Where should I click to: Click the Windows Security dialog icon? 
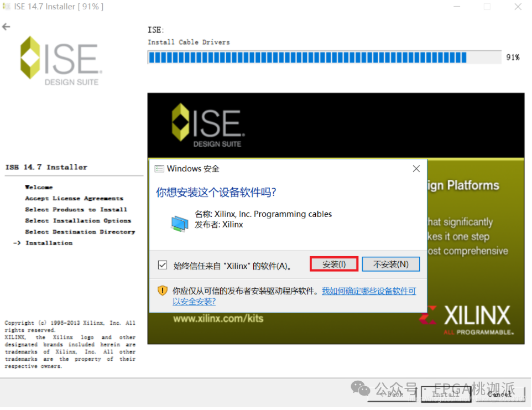click(x=160, y=168)
